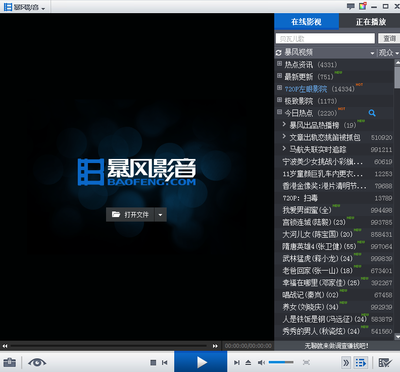Switch to the 正在播放 tab
The image size is (400, 372).
(x=370, y=22)
